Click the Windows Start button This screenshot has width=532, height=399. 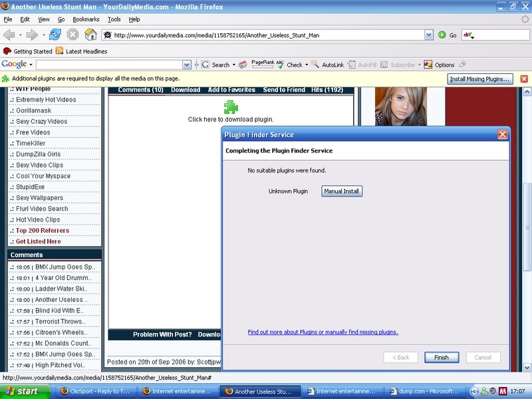21,392
